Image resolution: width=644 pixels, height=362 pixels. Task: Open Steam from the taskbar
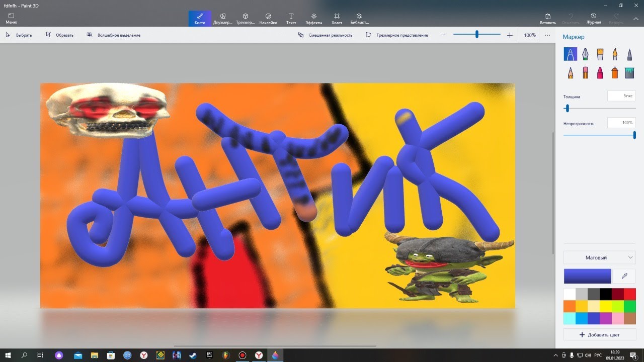(x=193, y=355)
